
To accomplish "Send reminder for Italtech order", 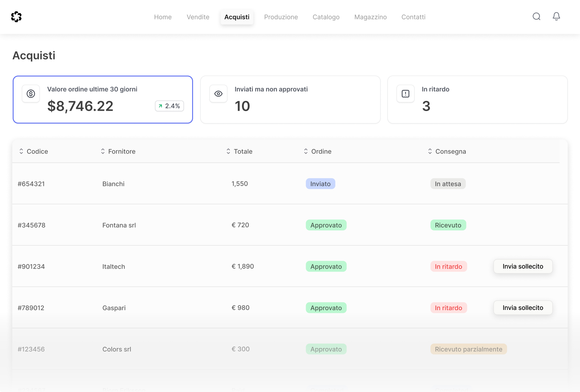I will [523, 266].
